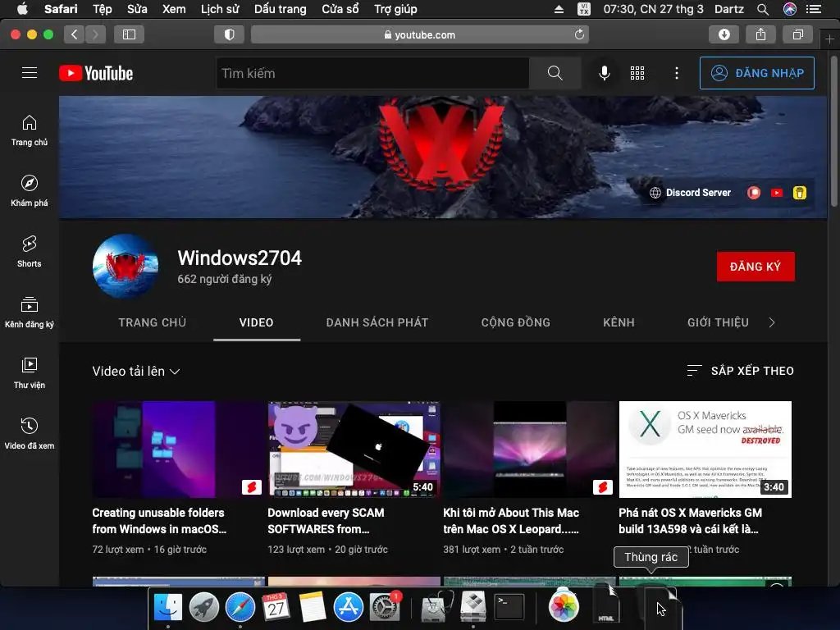This screenshot has height=630, width=840.
Task: Open Khám phá in the sidebar
Action: tap(30, 190)
